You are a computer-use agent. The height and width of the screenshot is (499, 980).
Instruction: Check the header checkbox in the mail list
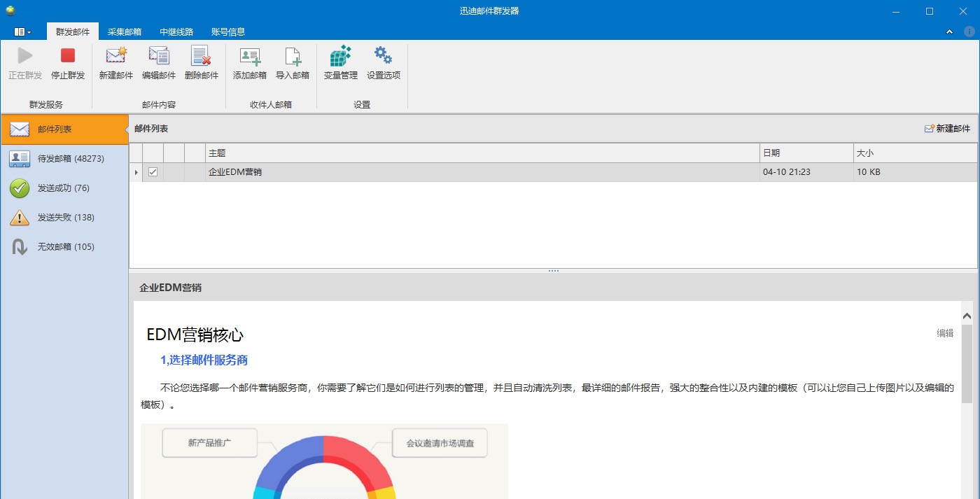(x=153, y=153)
